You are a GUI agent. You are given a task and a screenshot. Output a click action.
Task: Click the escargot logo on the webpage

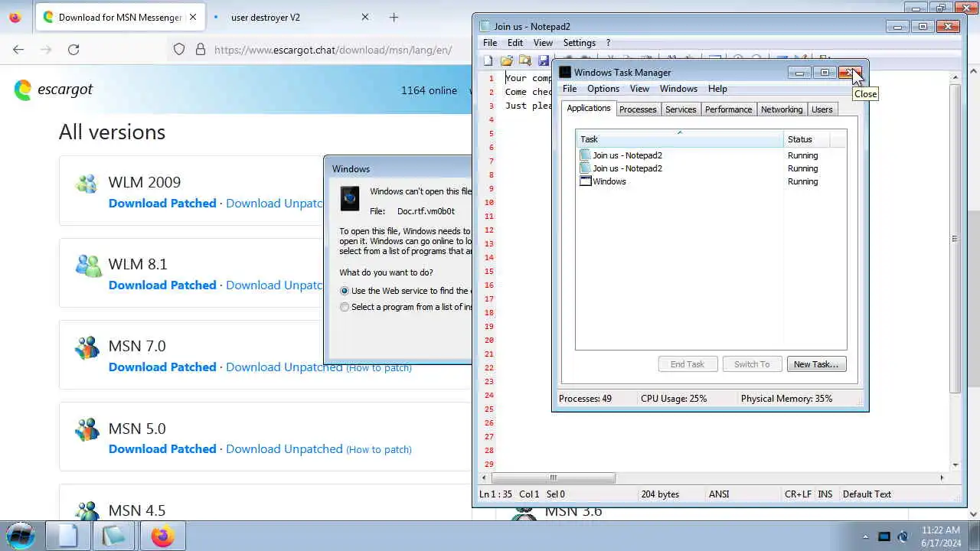click(x=54, y=90)
